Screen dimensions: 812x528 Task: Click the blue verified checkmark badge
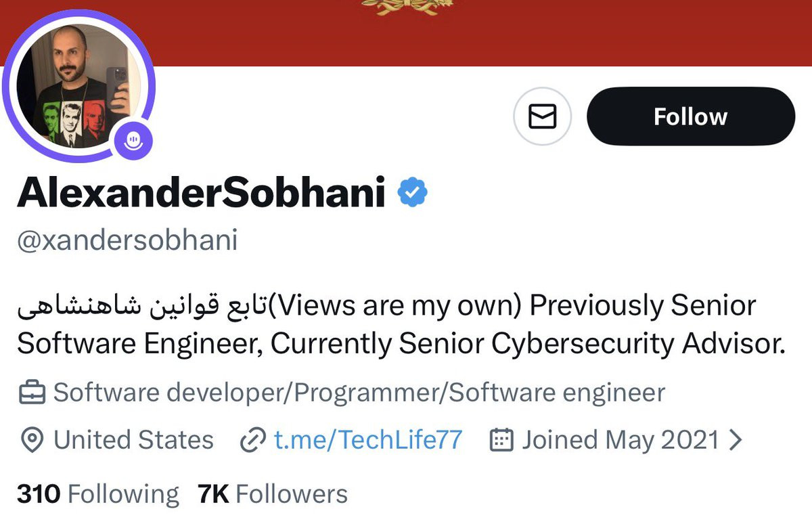click(412, 194)
